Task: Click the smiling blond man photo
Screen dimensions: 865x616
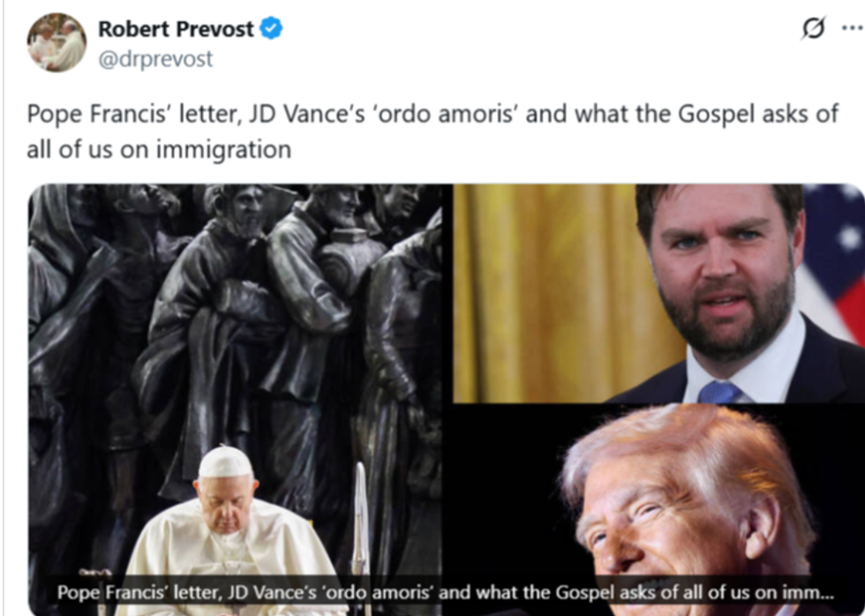Action: tap(684, 510)
